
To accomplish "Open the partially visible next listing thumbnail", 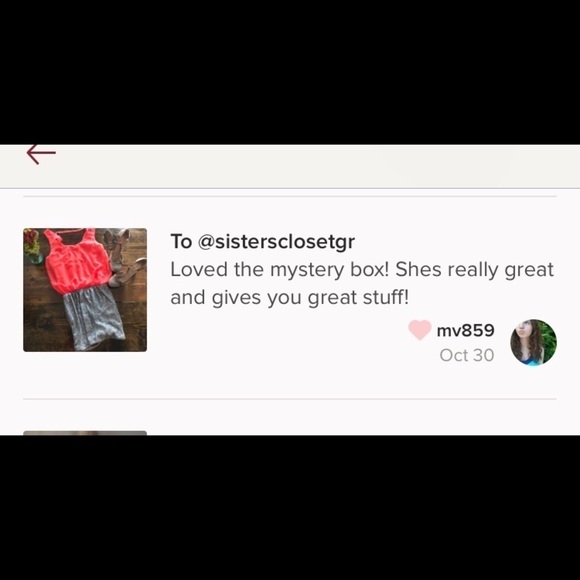I will pyautogui.click(x=85, y=433).
